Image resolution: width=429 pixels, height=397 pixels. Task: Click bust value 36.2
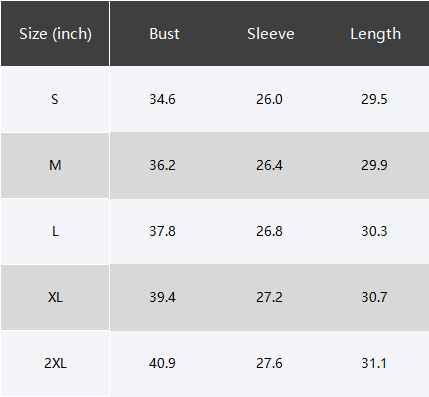pos(162,165)
